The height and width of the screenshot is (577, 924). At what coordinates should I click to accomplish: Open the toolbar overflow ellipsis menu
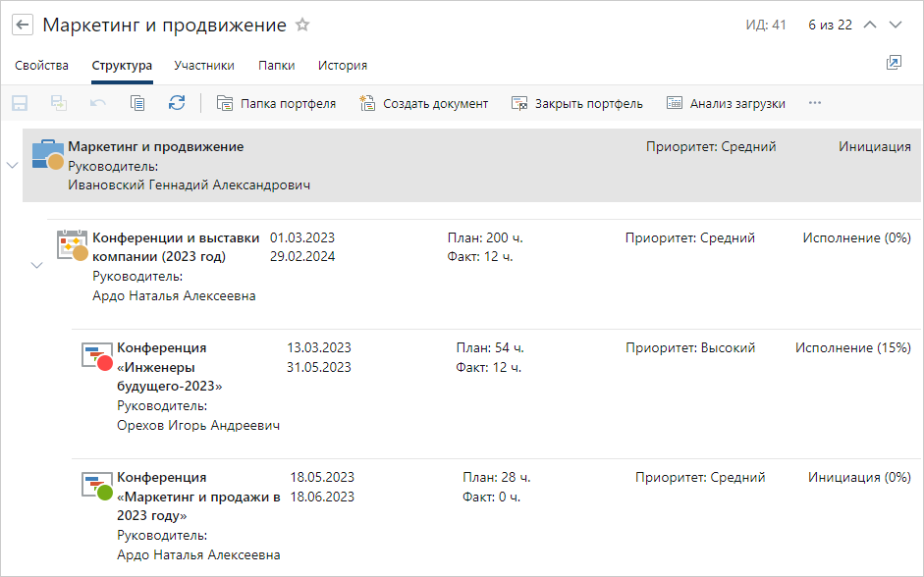pyautogui.click(x=814, y=100)
